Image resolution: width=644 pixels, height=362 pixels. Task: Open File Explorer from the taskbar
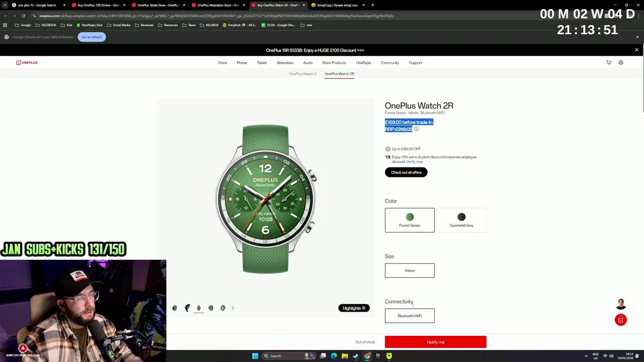(x=345, y=356)
